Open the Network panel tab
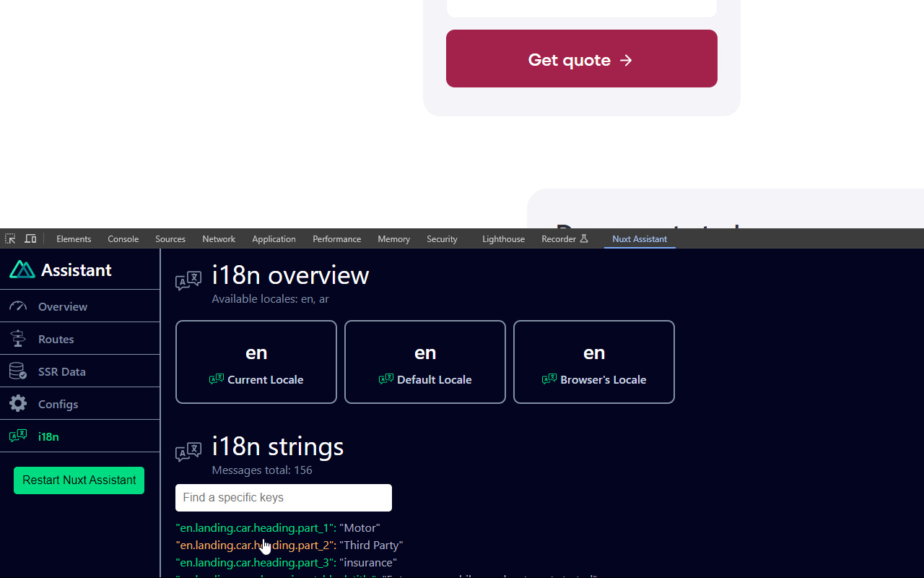This screenshot has width=924, height=578. coord(219,238)
